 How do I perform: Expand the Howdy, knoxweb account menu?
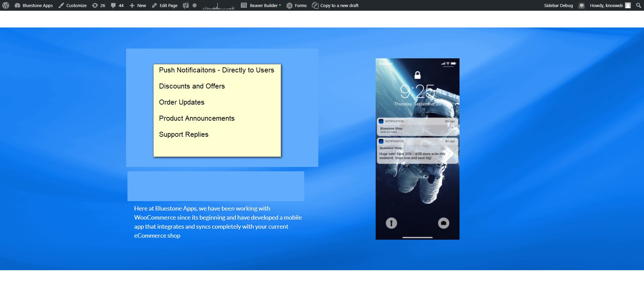(x=606, y=5)
